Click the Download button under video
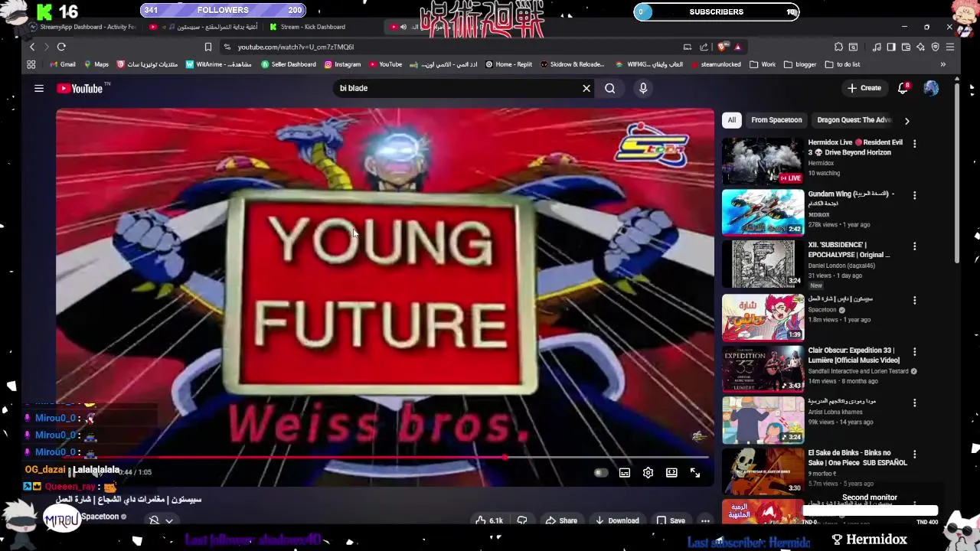Viewport: 980px width, 551px height. [617, 520]
